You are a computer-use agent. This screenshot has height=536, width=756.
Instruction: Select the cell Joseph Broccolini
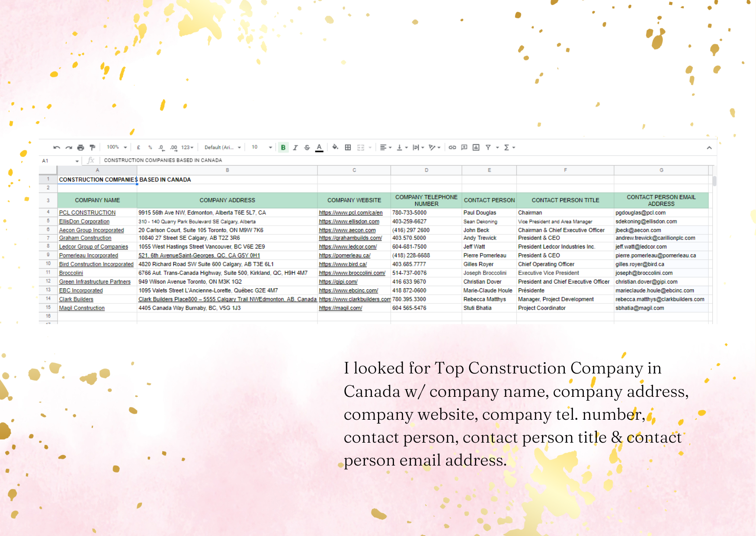pyautogui.click(x=489, y=273)
